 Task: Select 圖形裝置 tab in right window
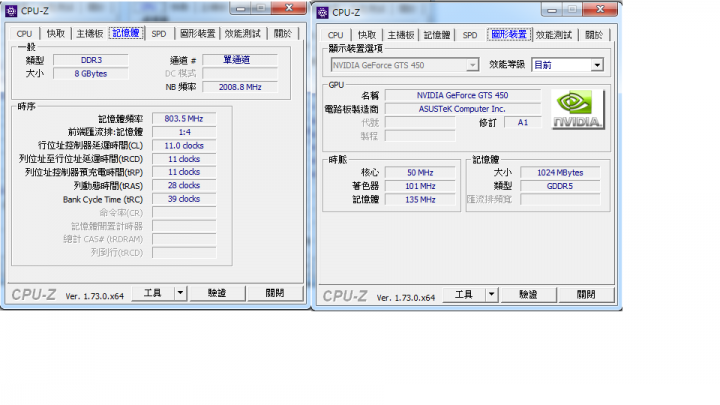point(509,34)
